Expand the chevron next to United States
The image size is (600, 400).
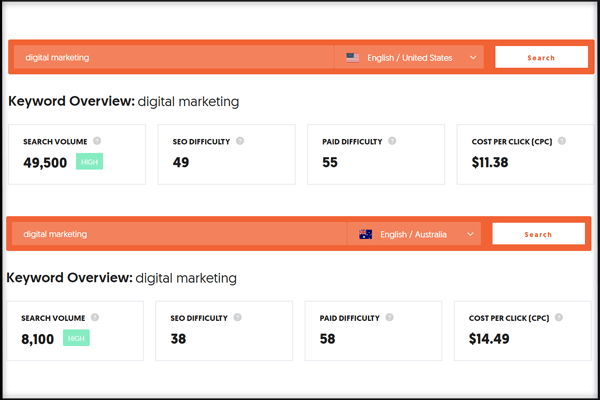point(473,57)
